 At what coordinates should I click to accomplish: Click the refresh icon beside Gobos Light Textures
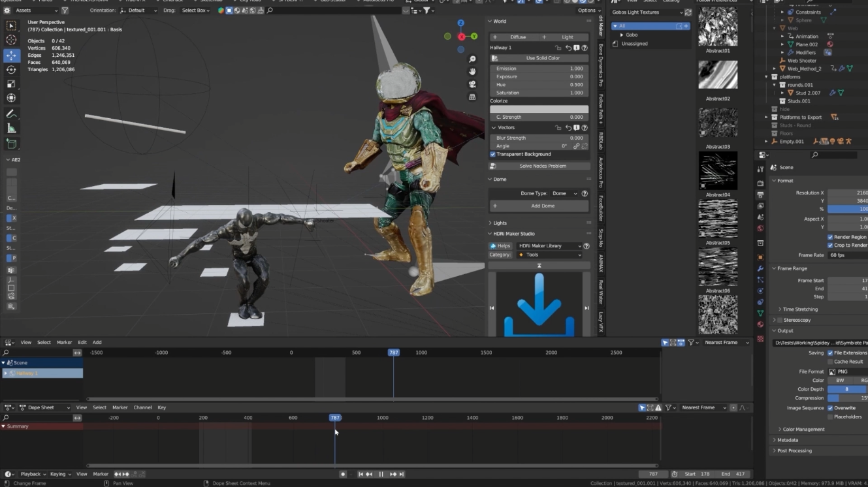[688, 12]
